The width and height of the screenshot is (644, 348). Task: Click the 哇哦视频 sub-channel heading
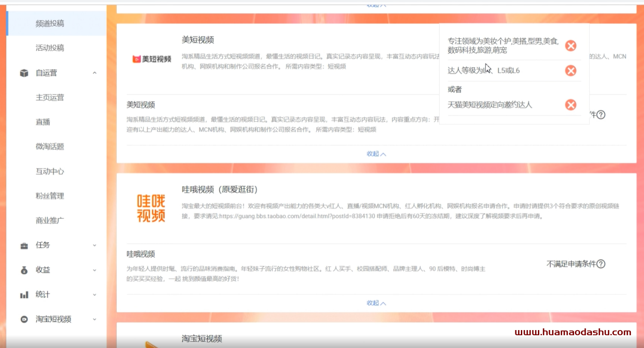(x=141, y=254)
